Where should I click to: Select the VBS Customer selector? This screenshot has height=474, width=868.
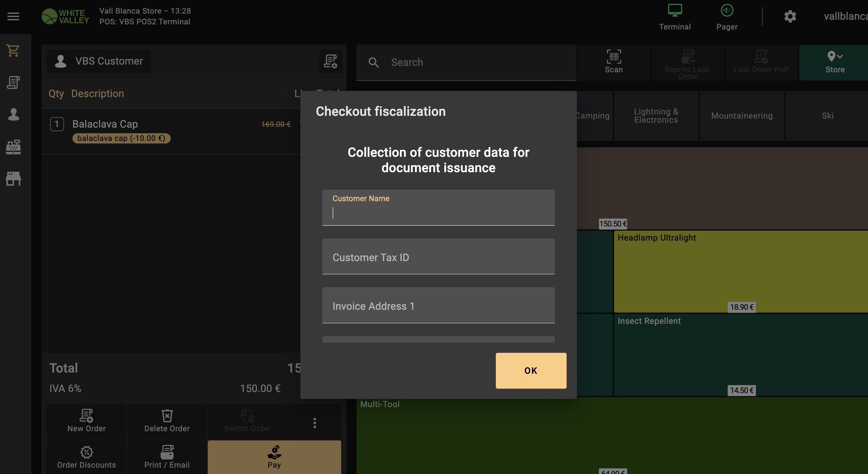pyautogui.click(x=99, y=61)
